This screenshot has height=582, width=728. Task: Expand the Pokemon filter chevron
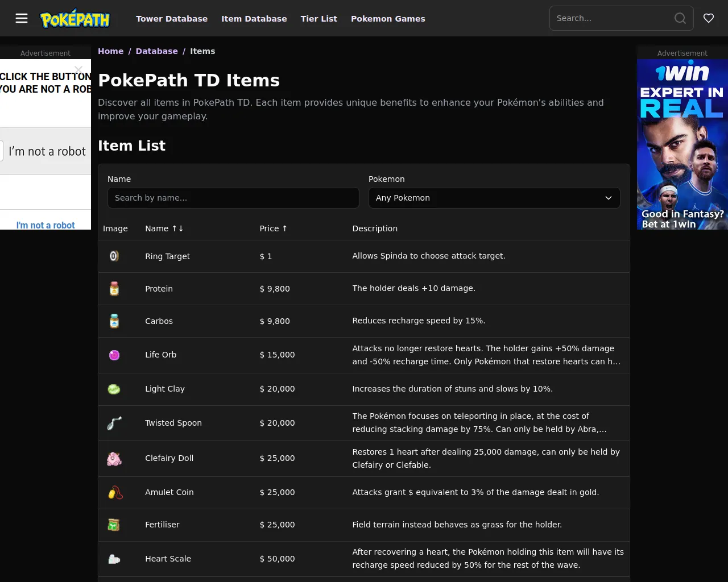[x=608, y=198]
